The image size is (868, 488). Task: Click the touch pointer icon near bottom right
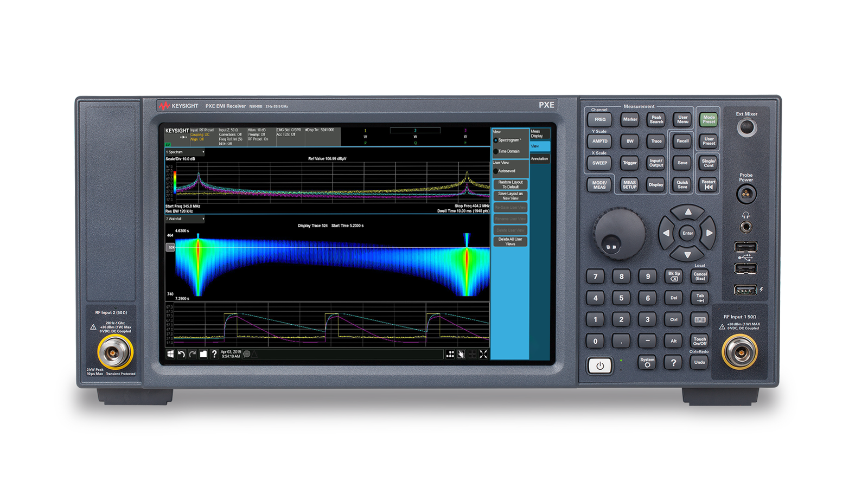460,354
